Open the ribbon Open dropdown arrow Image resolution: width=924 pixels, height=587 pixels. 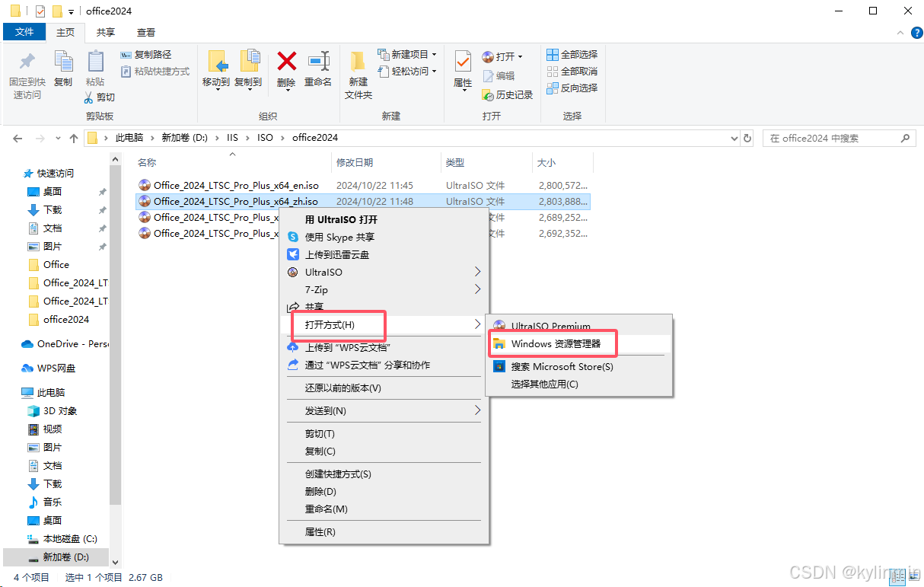pyautogui.click(x=521, y=57)
